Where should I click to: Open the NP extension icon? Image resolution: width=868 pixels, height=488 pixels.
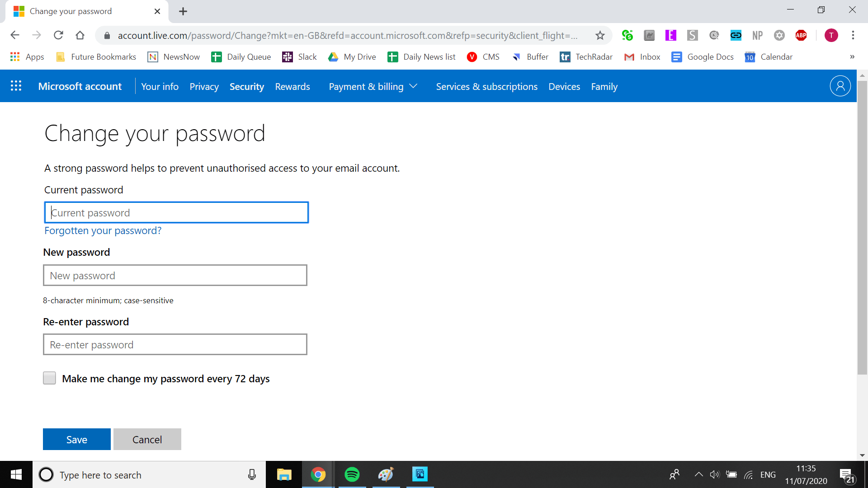pyautogui.click(x=758, y=35)
